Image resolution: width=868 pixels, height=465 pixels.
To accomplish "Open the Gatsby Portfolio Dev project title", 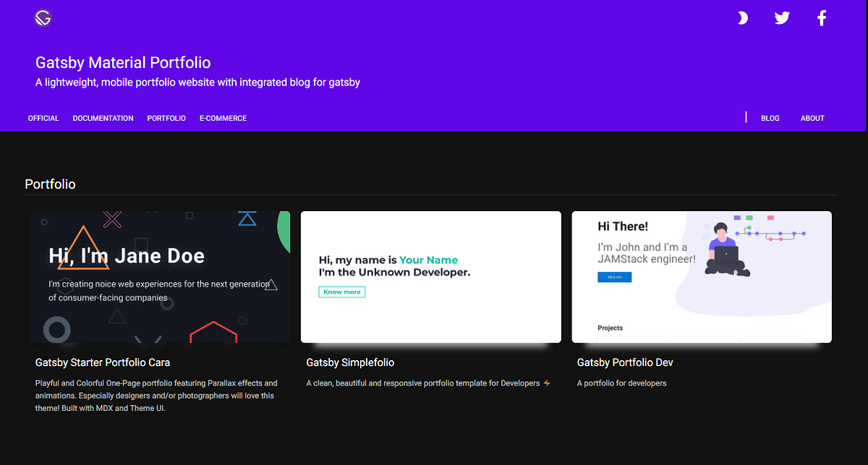I will [x=624, y=362].
